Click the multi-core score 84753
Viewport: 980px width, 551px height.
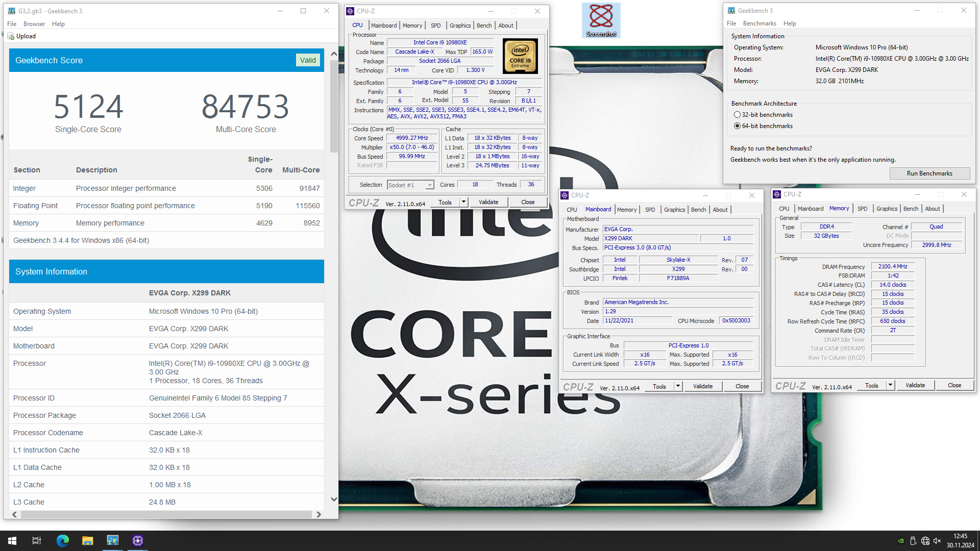coord(246,107)
